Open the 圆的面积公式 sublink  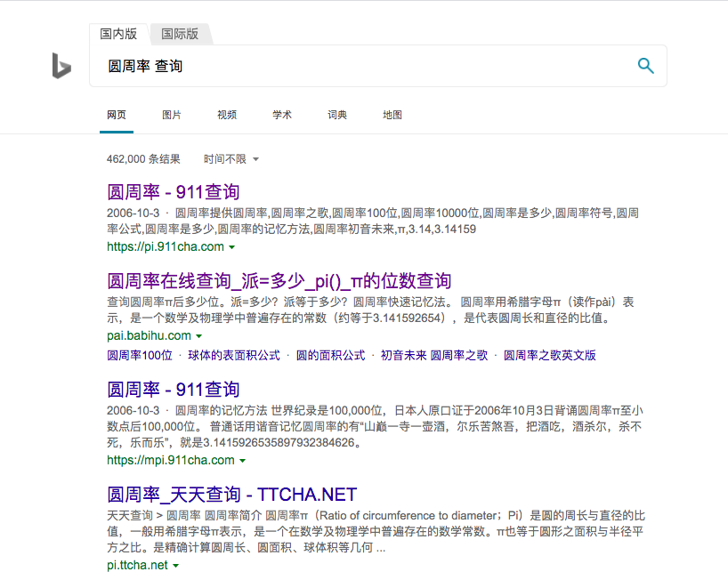330,356
